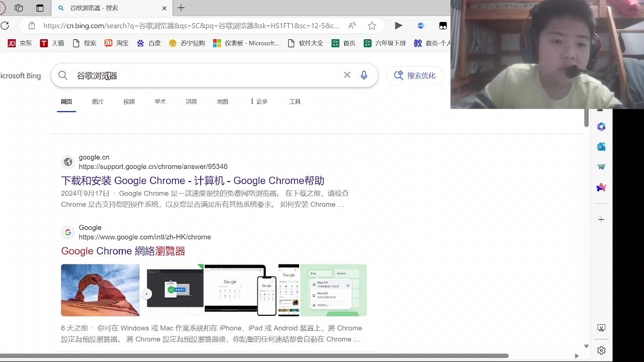
Task: Switch to the 学术 tab
Action: 160,102
